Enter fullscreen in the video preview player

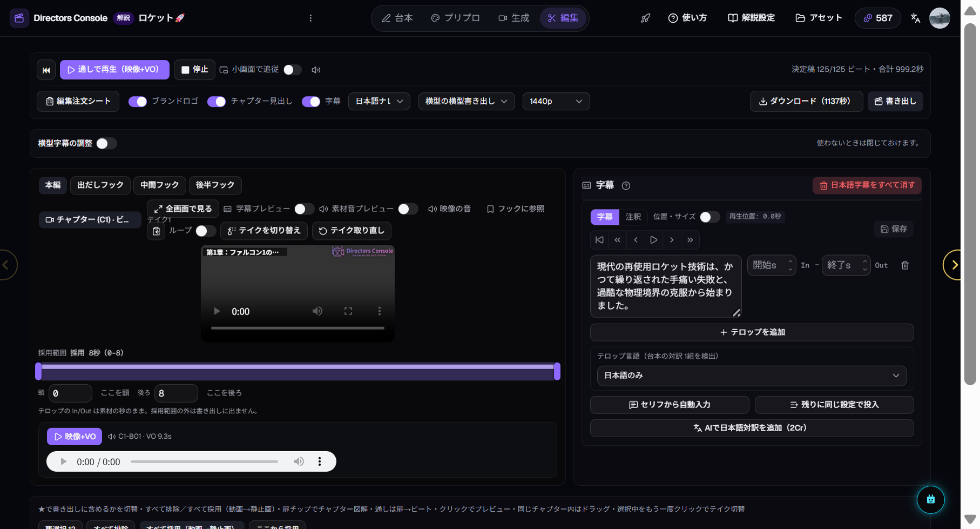point(348,311)
